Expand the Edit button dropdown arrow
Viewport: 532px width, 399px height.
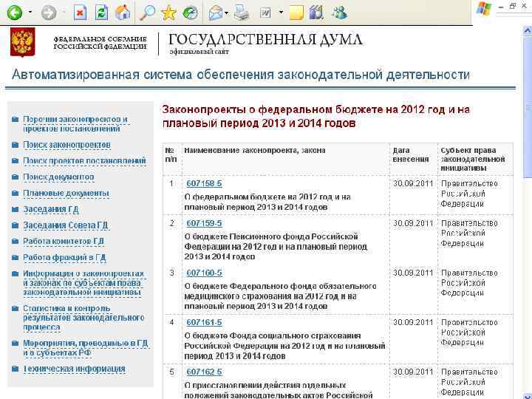pos(281,13)
